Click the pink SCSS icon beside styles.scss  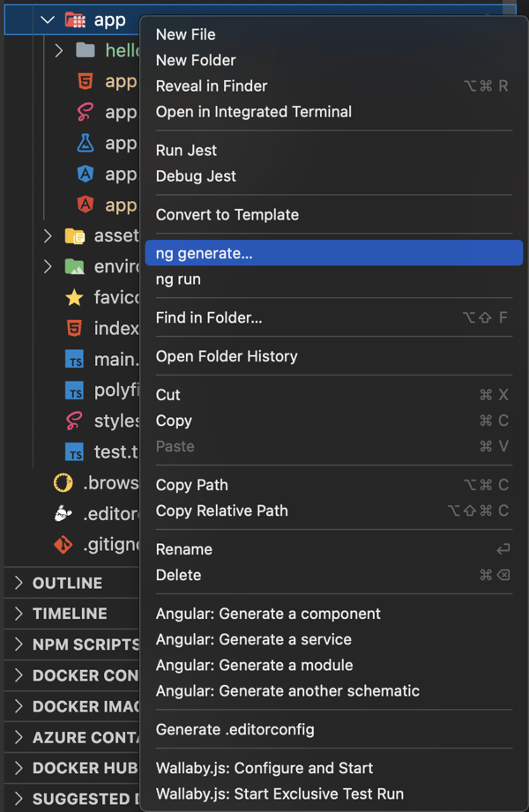[75, 421]
